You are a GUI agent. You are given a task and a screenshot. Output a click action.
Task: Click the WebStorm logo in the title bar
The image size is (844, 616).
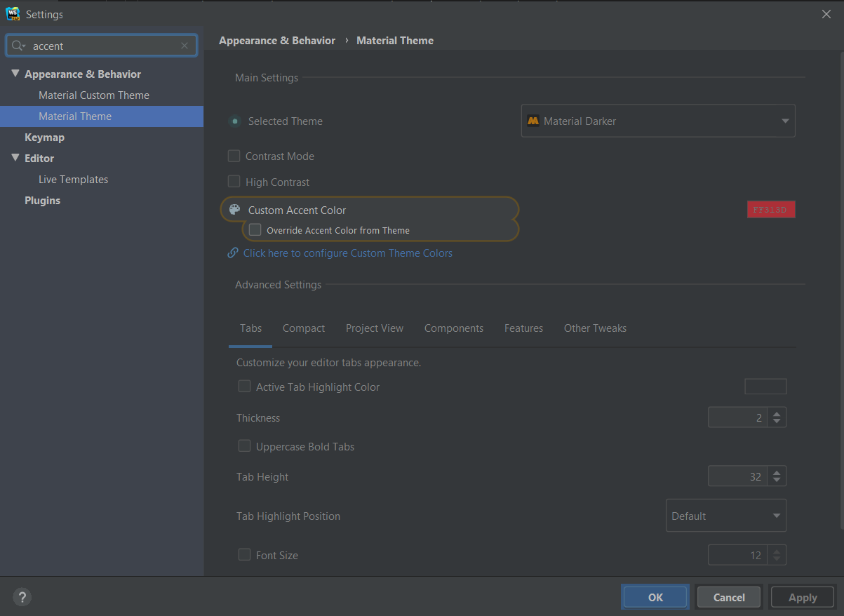pos(12,13)
